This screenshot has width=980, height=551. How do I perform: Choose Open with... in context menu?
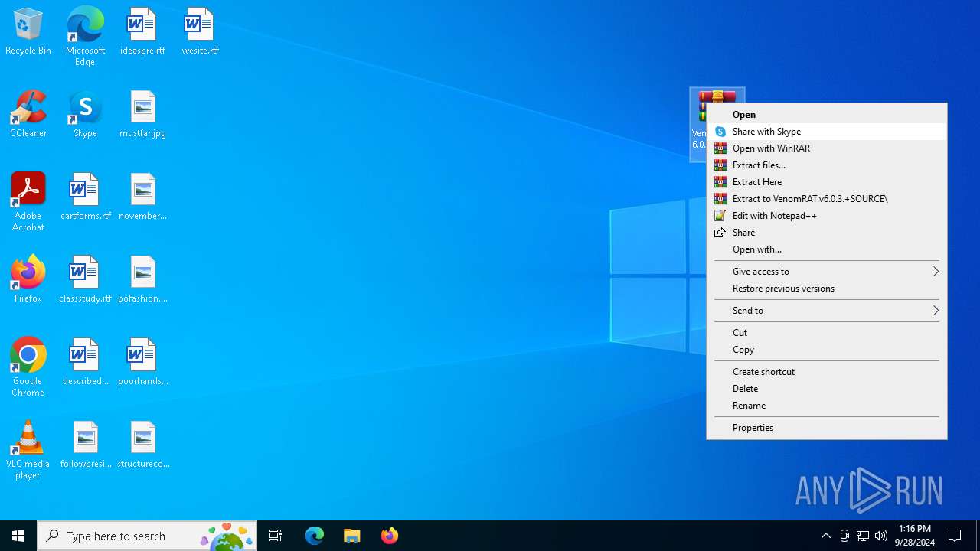827,249
